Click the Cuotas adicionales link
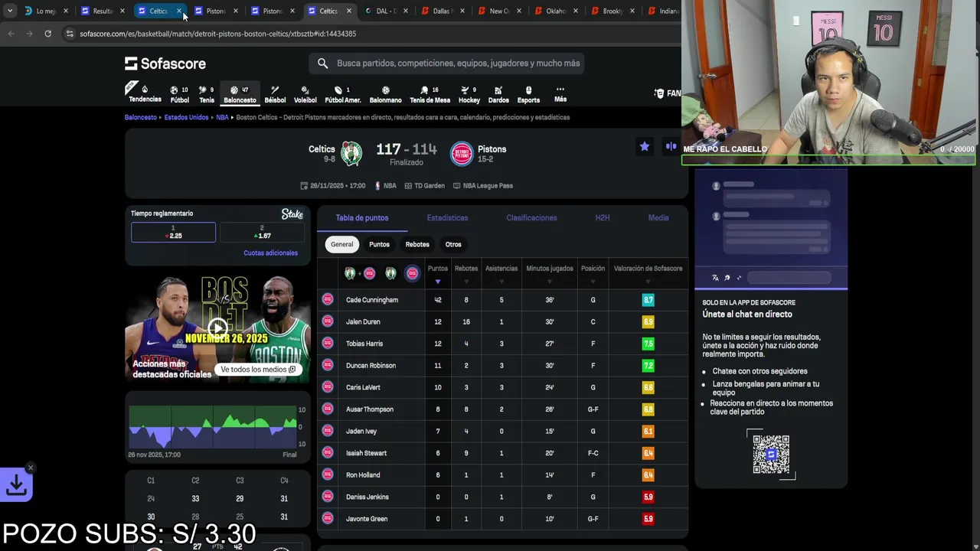 (270, 253)
